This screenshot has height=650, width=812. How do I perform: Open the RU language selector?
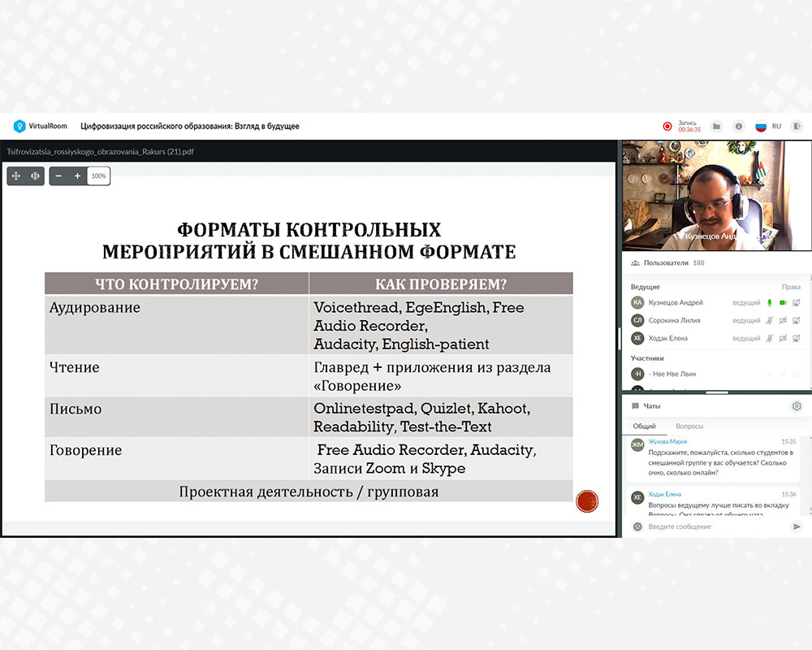(768, 126)
